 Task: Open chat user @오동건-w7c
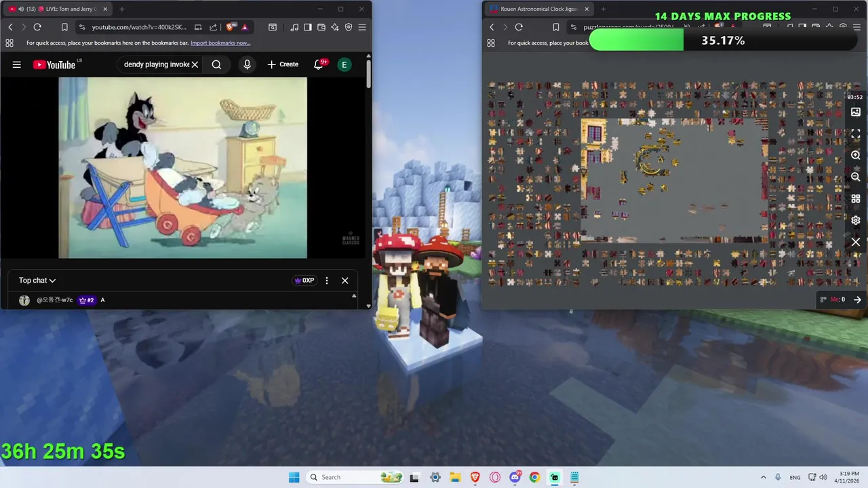coord(55,300)
